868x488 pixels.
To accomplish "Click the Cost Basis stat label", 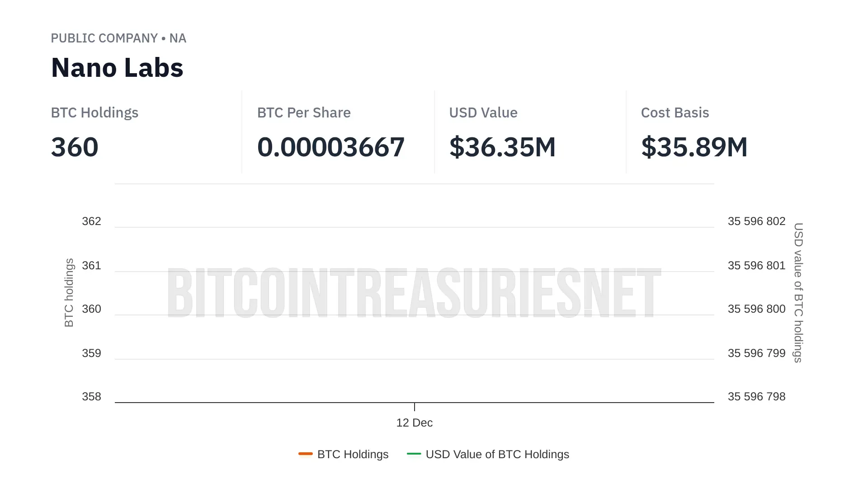I will pyautogui.click(x=675, y=113).
